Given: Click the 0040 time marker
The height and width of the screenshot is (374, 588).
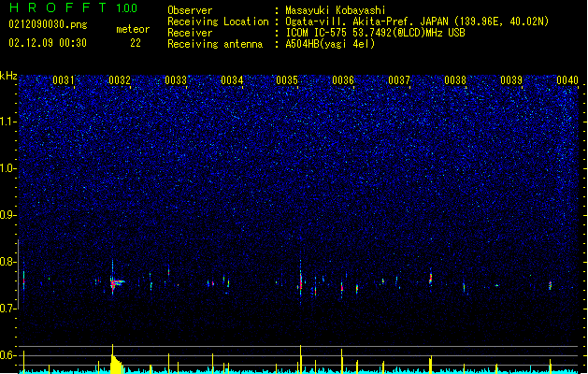Looking at the screenshot, I should pos(567,80).
